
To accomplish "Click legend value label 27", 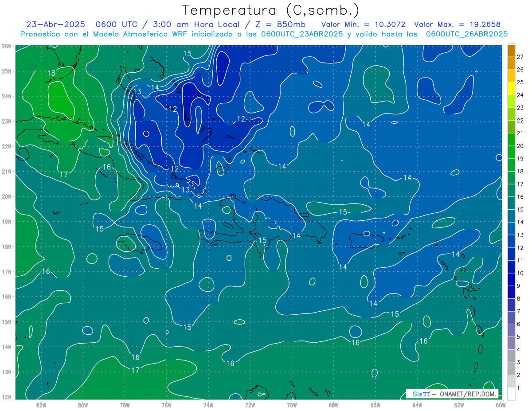I will pos(520,57).
